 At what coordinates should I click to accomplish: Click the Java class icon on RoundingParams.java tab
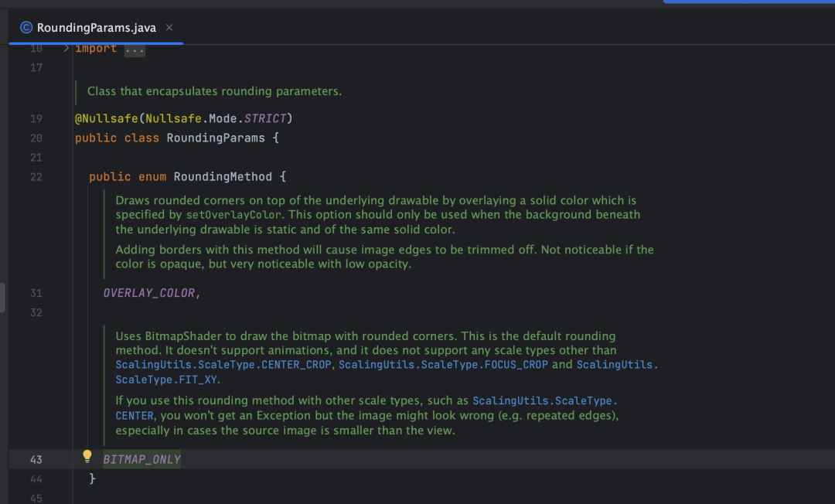pyautogui.click(x=26, y=27)
